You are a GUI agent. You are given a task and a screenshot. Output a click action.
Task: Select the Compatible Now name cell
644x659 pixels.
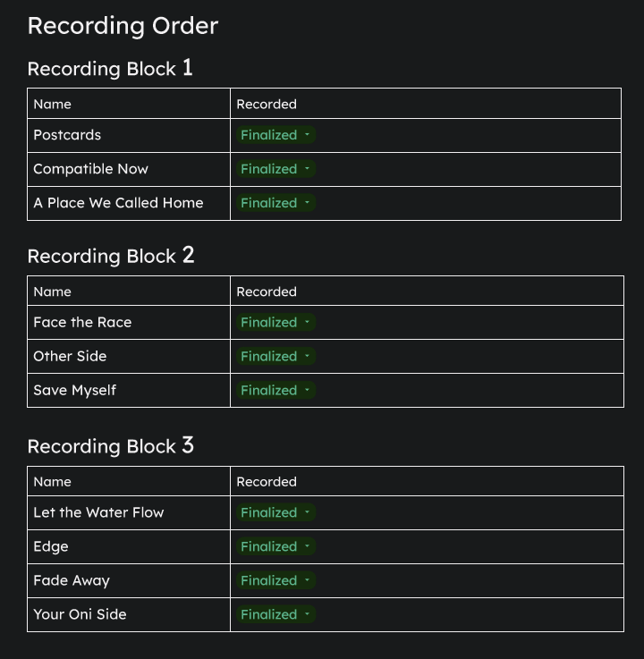tap(129, 169)
